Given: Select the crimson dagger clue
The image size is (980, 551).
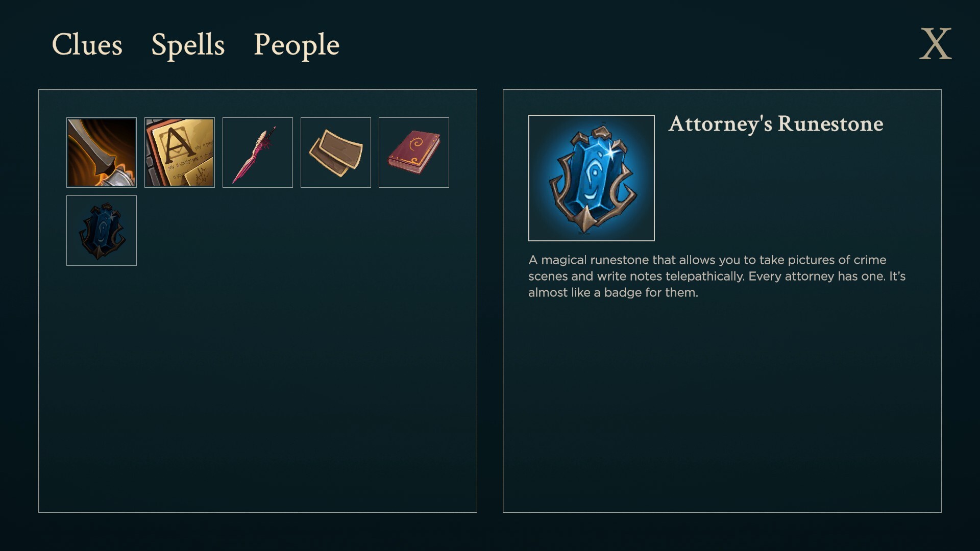Looking at the screenshot, I should (258, 153).
